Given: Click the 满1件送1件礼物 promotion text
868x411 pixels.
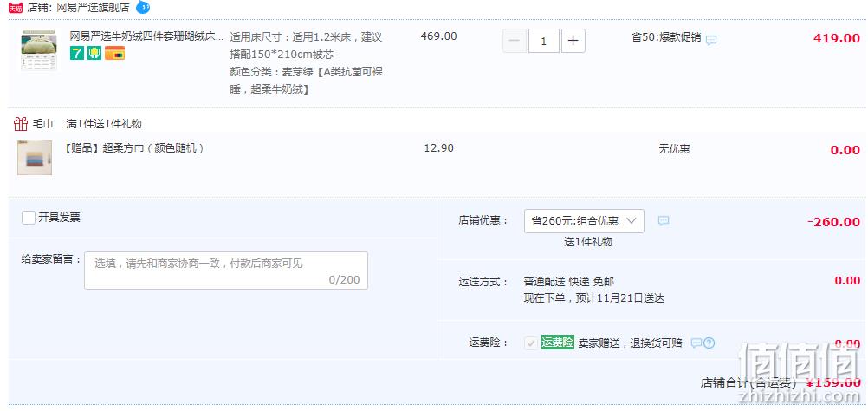Looking at the screenshot, I should (103, 123).
